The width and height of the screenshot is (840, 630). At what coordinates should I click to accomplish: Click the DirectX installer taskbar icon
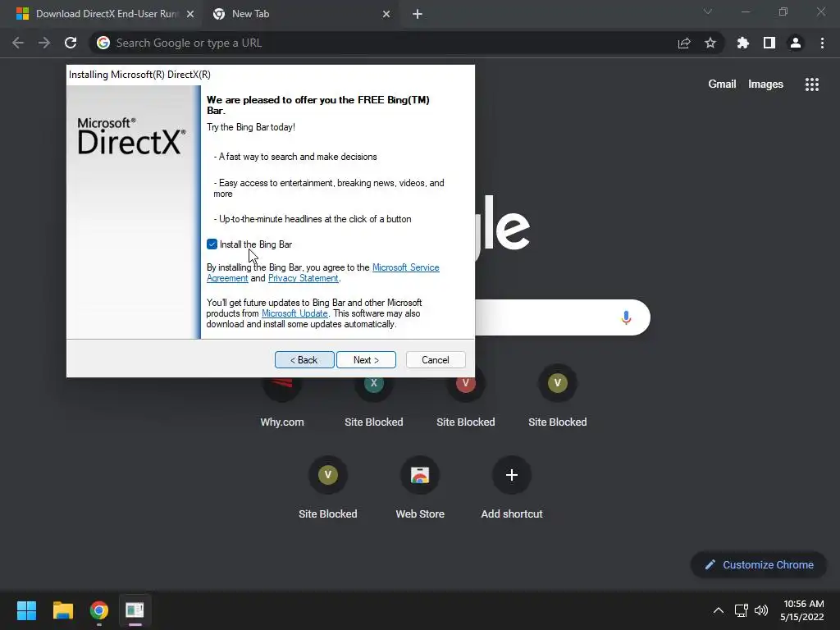(135, 610)
